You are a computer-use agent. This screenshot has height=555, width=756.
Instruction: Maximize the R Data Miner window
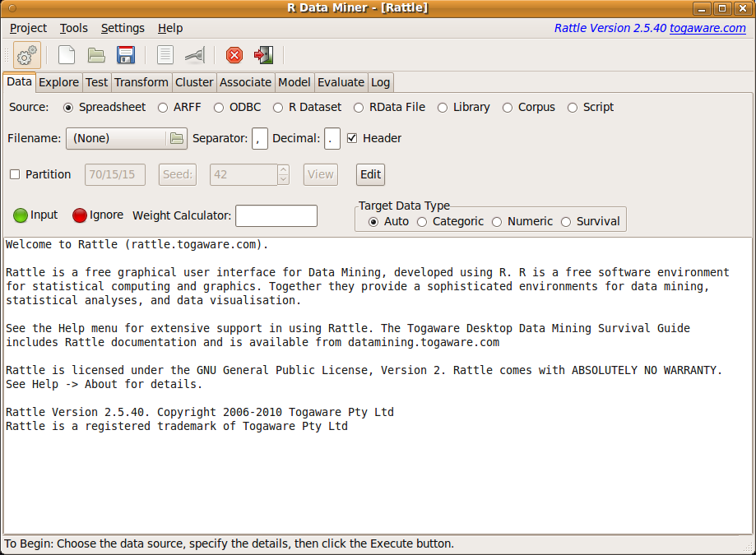coord(722,8)
